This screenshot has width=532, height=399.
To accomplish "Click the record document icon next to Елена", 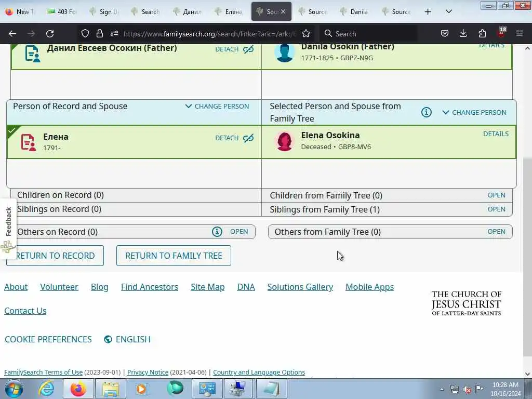I will [x=29, y=142].
